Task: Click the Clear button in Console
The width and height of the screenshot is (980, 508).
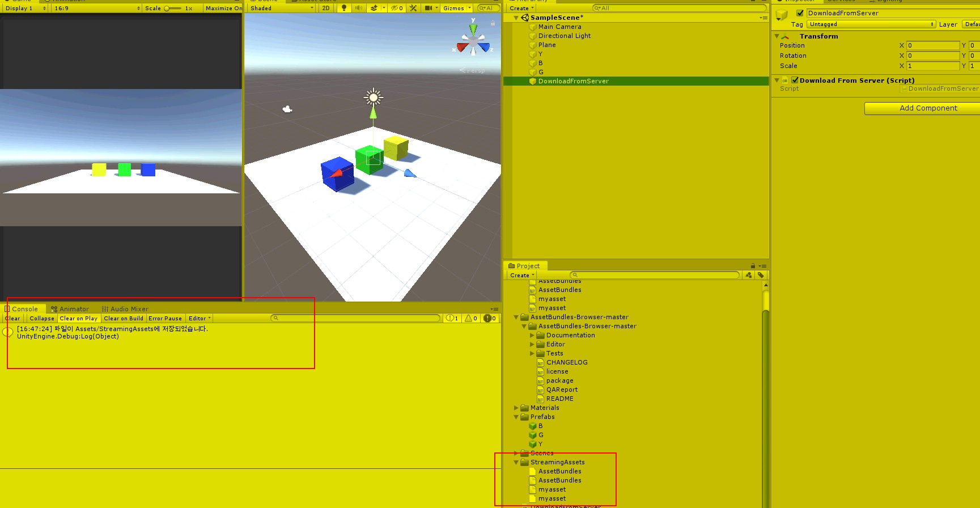Action: (x=12, y=318)
